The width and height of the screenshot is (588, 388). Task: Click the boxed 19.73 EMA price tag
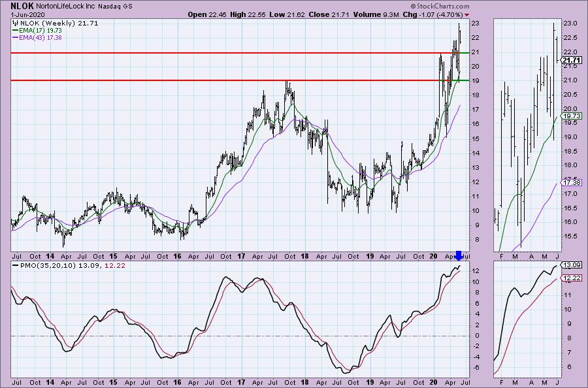point(572,116)
